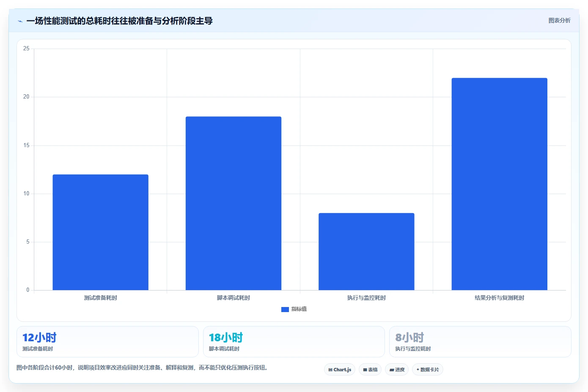Click the 结果分析与复测耗时 x-axis label
This screenshot has width=588, height=392.
coord(499,298)
